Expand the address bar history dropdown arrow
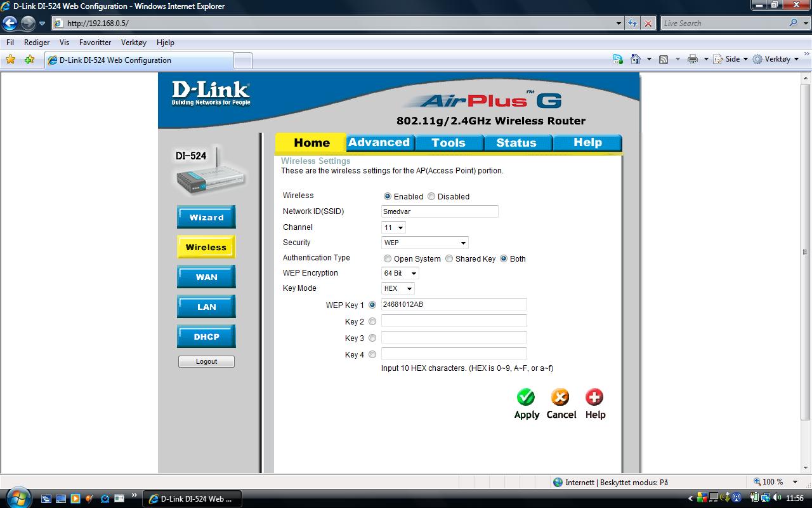 click(619, 23)
